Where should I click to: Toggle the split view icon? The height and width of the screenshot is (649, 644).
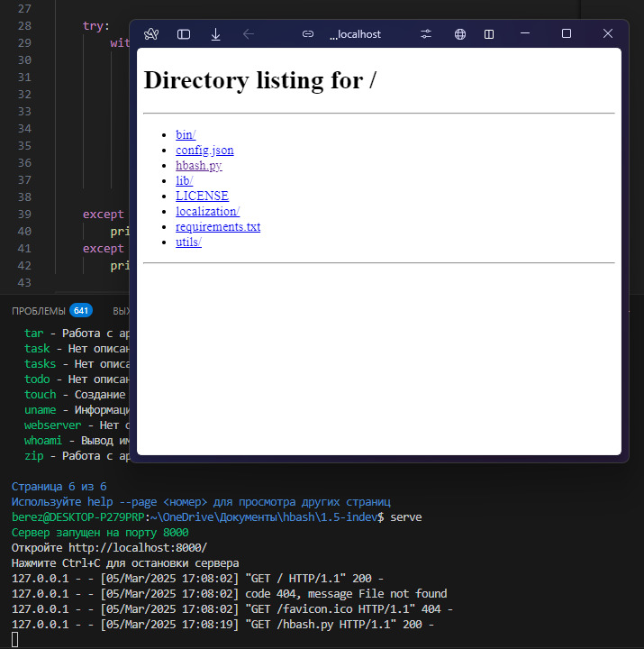point(489,34)
